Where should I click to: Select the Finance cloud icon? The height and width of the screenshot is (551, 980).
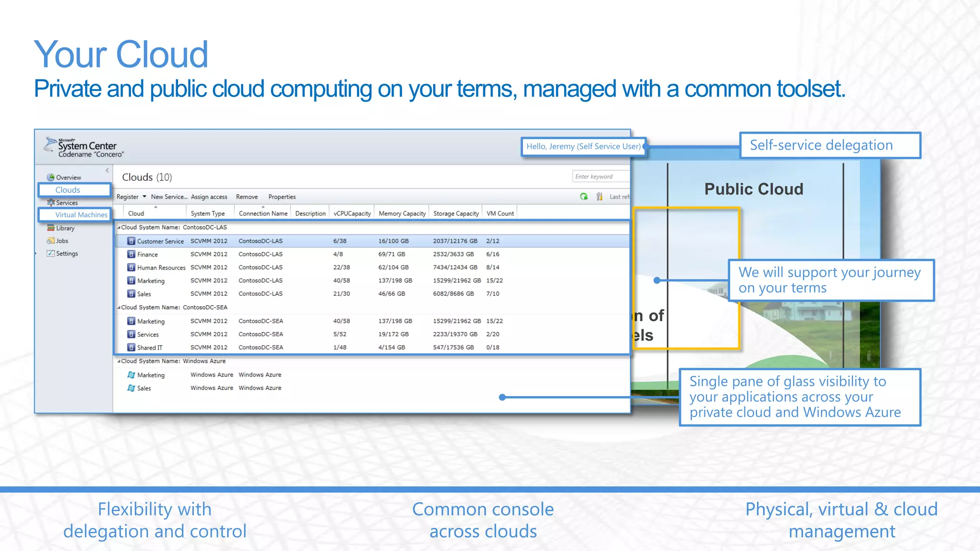tap(131, 254)
